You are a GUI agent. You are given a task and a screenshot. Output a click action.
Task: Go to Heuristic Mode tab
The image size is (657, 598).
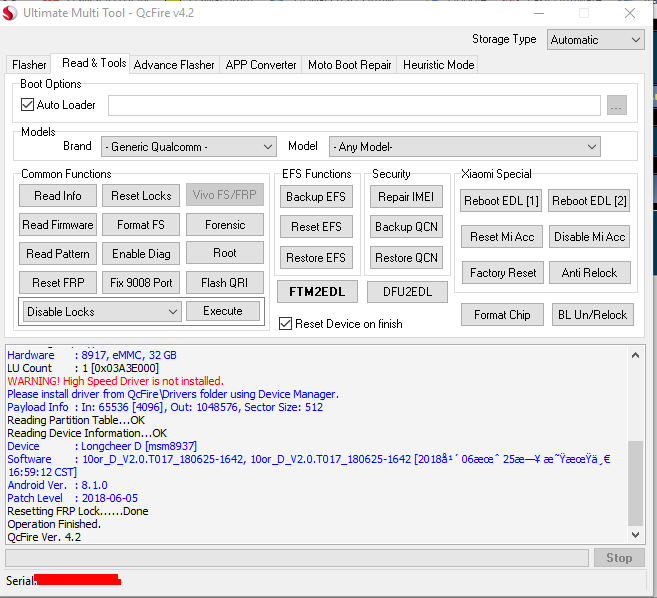438,65
